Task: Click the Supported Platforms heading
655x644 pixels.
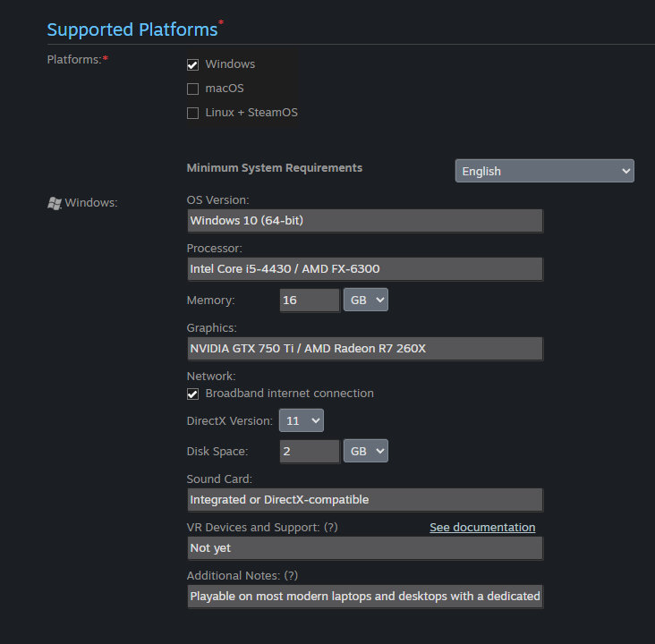Action: [x=132, y=30]
